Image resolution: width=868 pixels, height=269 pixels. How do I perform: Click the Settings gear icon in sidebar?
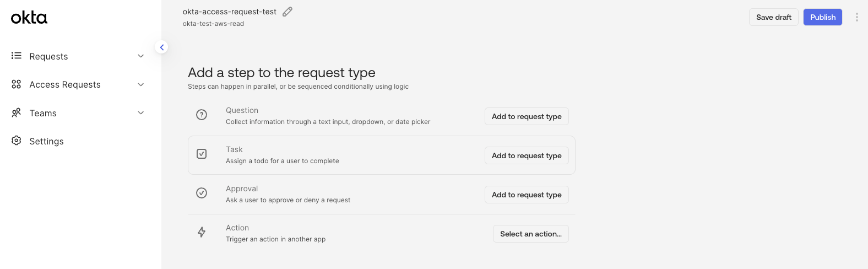coord(17,141)
